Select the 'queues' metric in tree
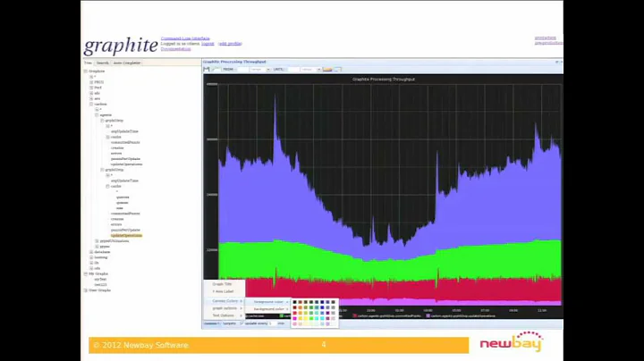 click(x=122, y=203)
